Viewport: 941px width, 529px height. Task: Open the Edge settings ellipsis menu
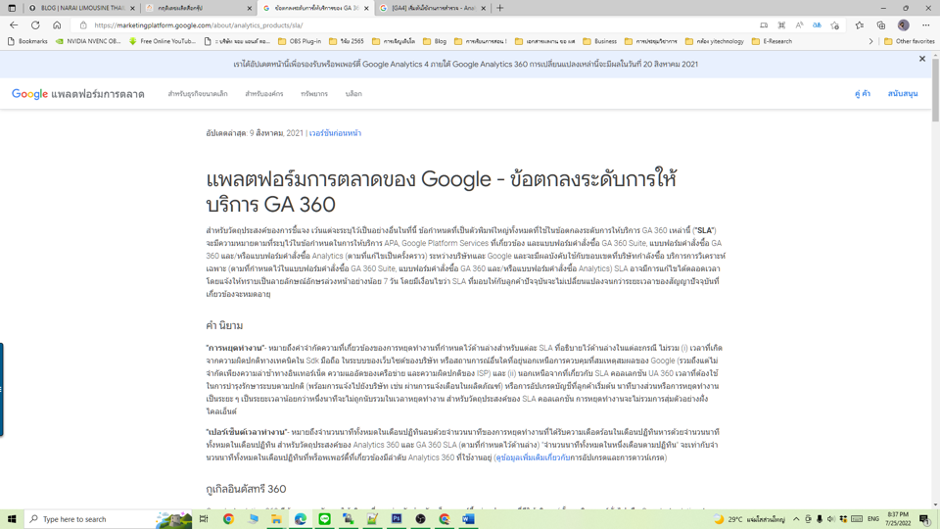[926, 25]
